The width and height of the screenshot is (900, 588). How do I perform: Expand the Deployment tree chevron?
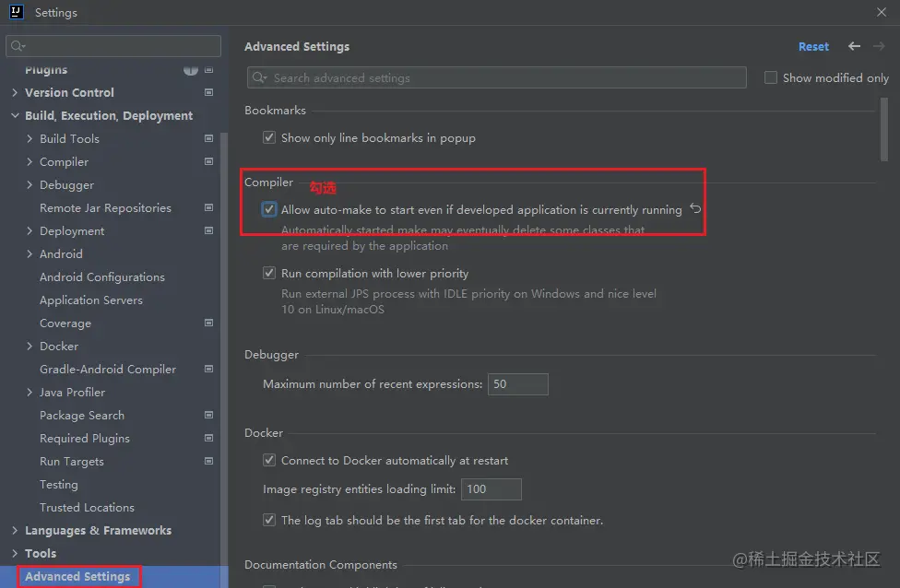click(x=30, y=230)
